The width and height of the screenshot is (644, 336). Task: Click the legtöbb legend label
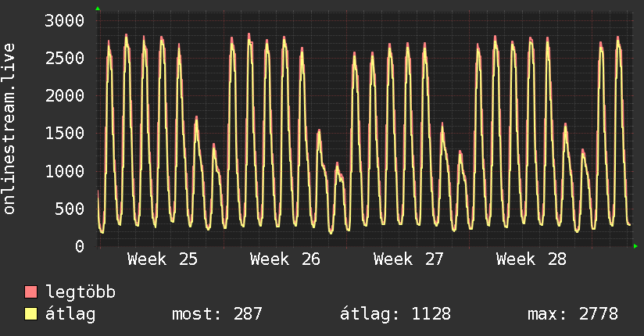80,291
